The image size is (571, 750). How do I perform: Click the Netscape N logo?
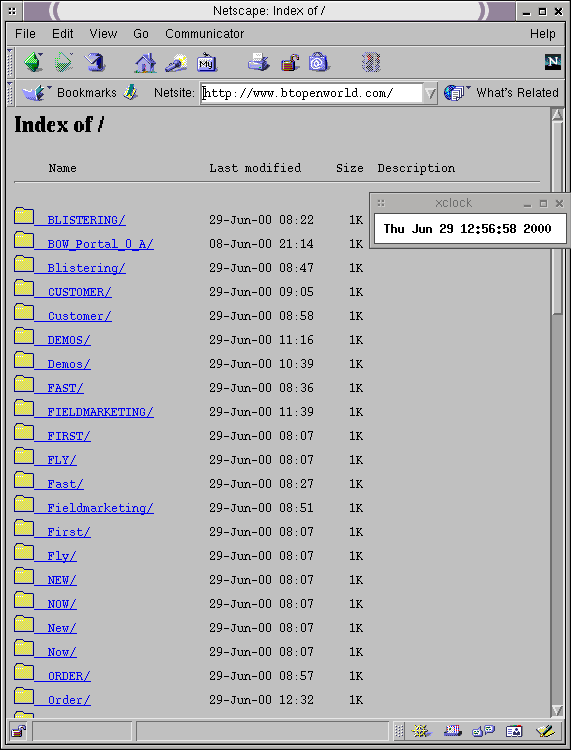coord(553,62)
